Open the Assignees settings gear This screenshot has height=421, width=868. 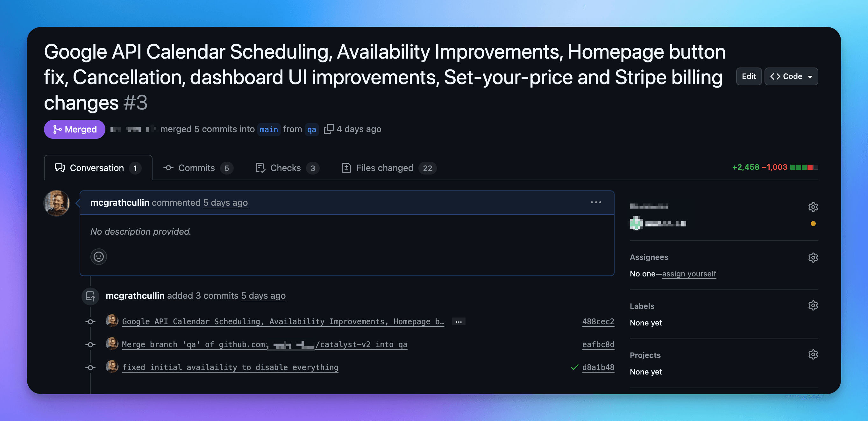tap(813, 258)
